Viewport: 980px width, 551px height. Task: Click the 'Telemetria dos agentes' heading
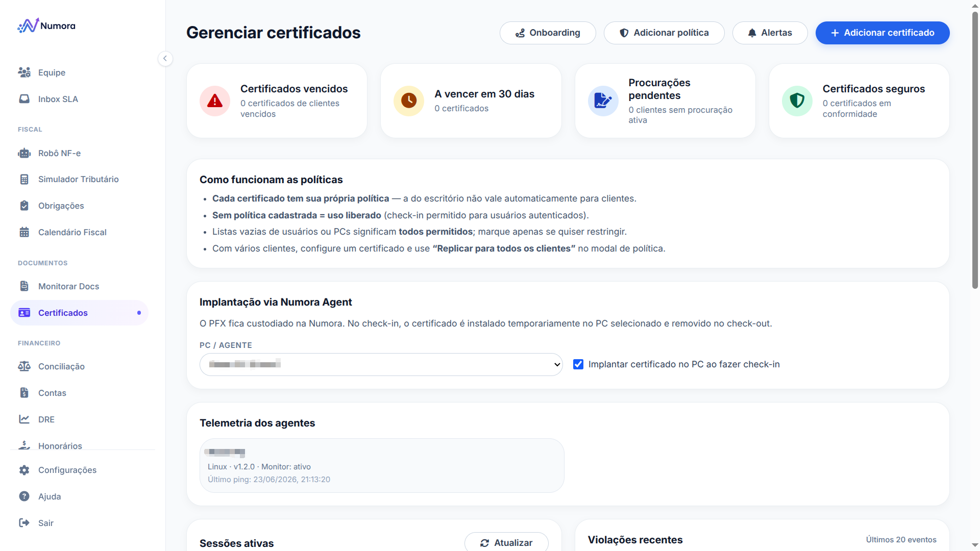click(257, 423)
